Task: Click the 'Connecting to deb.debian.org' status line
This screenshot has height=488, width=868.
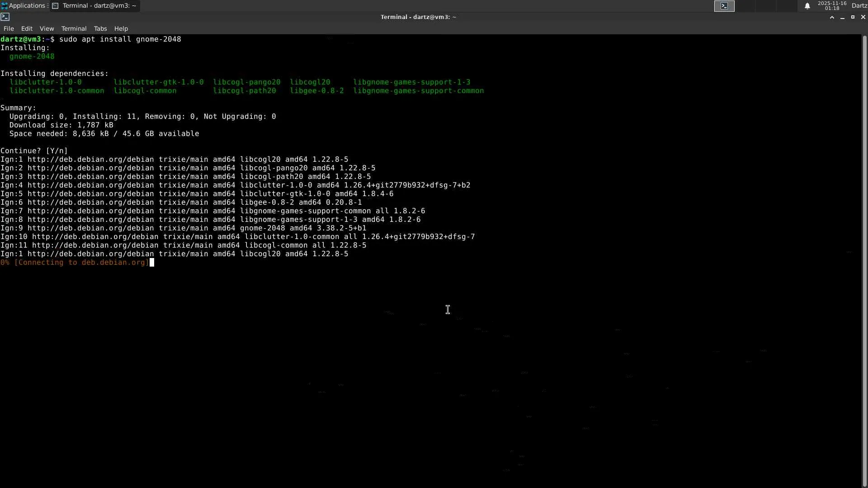Action: pos(75,263)
